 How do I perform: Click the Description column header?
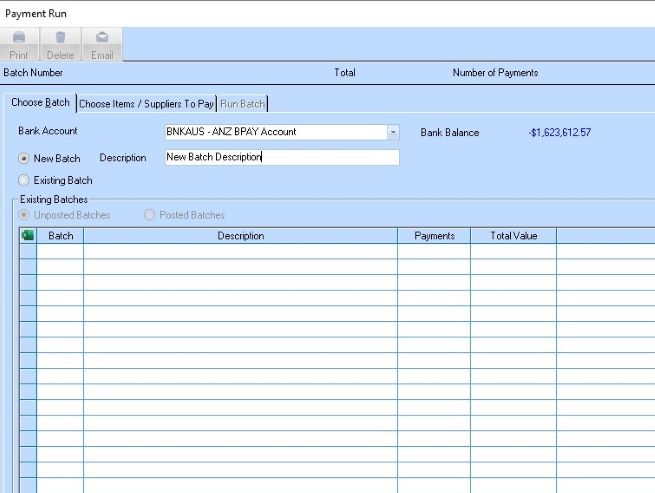click(240, 236)
